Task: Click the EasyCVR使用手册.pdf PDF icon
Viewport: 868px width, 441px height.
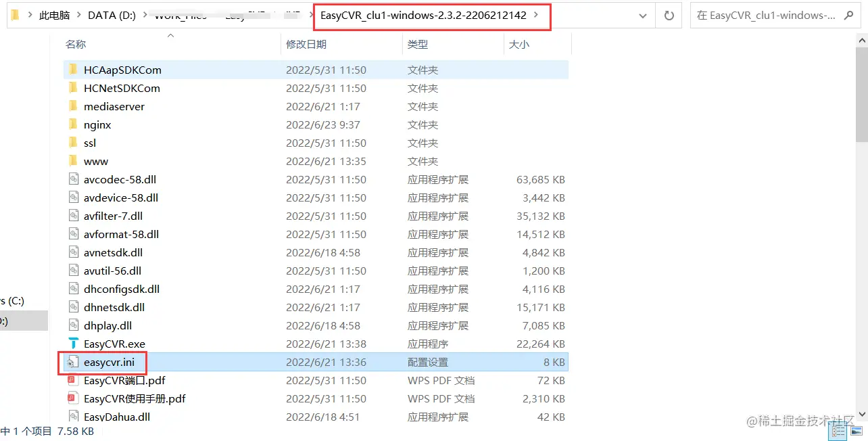Action: coord(73,398)
